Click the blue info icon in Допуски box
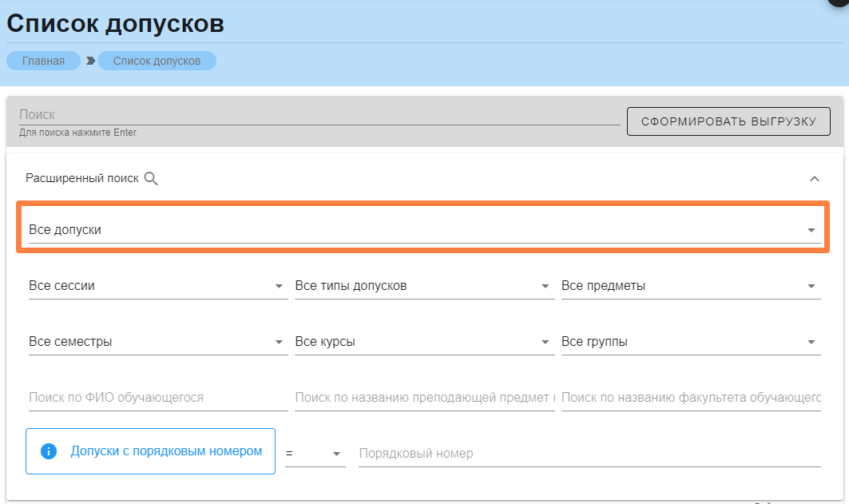Image resolution: width=849 pixels, height=504 pixels. [x=49, y=451]
